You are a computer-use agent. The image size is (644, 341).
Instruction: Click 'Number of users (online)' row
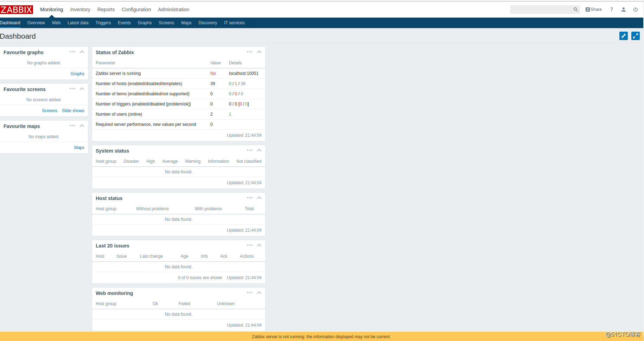179,114
